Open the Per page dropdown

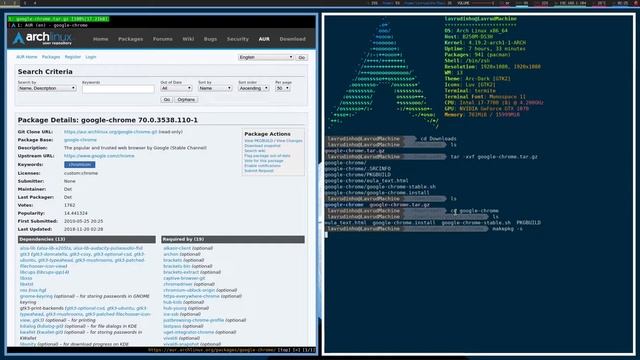coord(282,88)
